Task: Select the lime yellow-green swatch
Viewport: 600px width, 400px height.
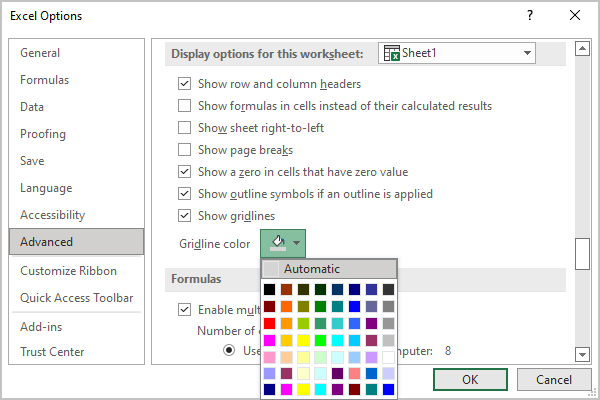Action: point(303,323)
